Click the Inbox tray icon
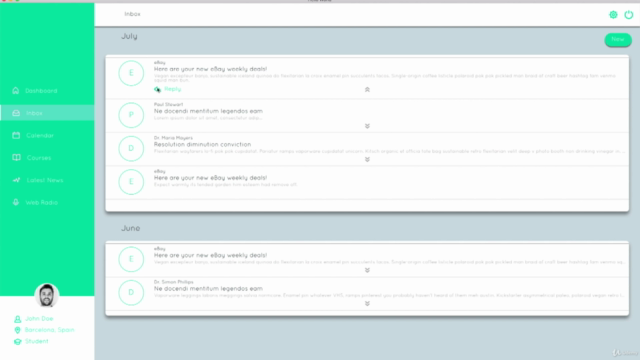Screen dimensions: 640x360 pyautogui.click(x=16, y=113)
